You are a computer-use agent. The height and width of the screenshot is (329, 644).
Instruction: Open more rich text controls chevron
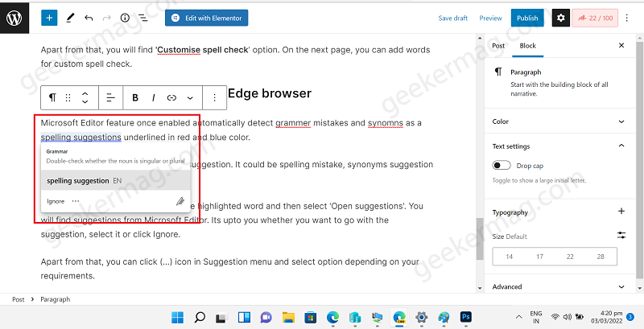190,97
